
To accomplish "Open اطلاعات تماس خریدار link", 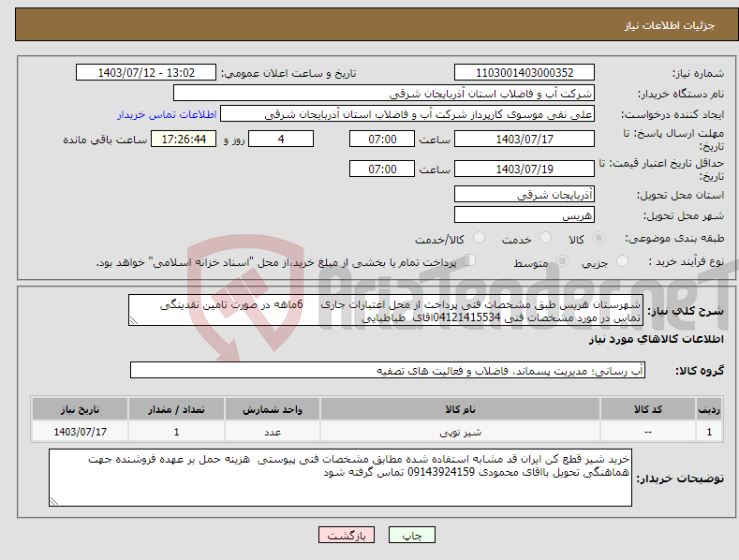I will coord(167,114).
